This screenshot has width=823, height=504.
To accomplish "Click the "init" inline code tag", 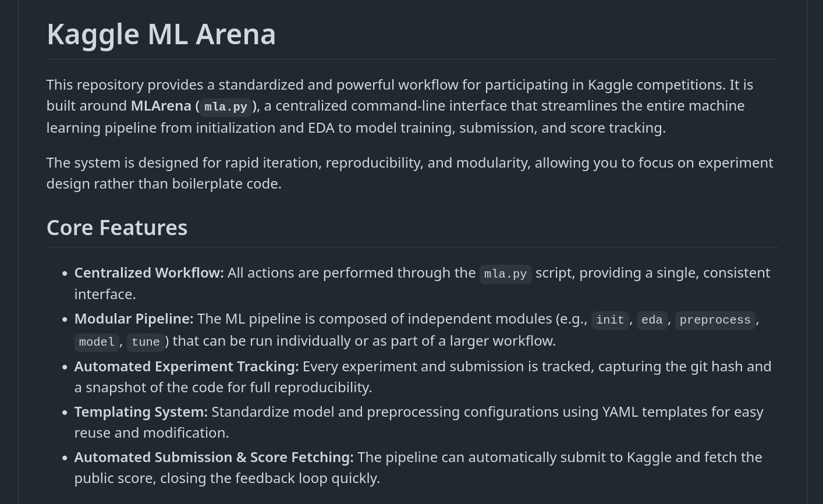I will pos(610,320).
